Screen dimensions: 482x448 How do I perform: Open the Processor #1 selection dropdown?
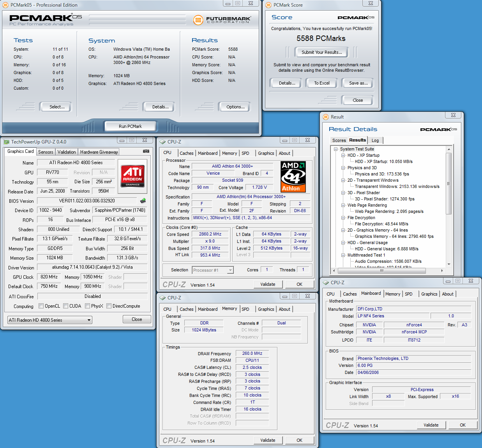point(213,270)
